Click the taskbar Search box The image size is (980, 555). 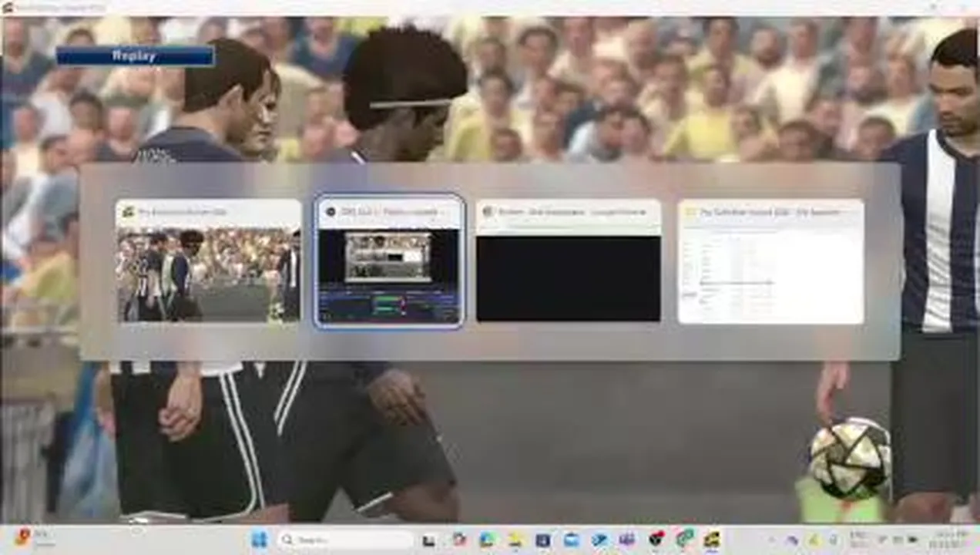tap(346, 540)
